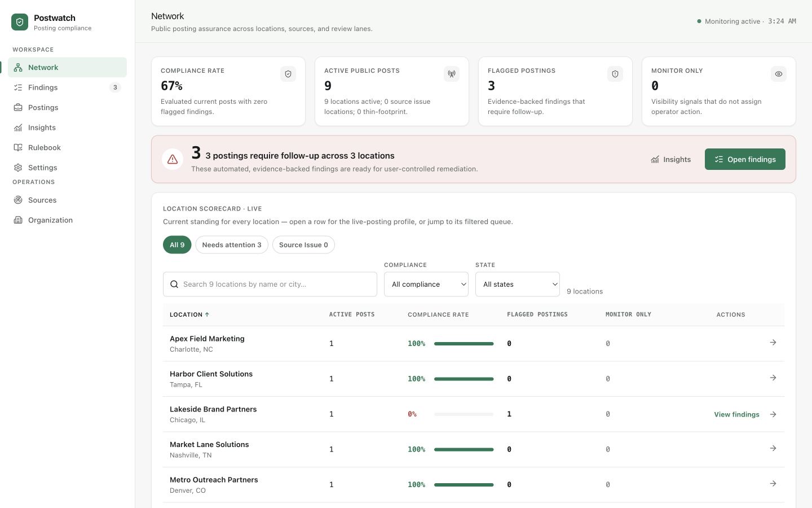Sort by Location column header
Screen dimensions: 812x508
pos(189,314)
